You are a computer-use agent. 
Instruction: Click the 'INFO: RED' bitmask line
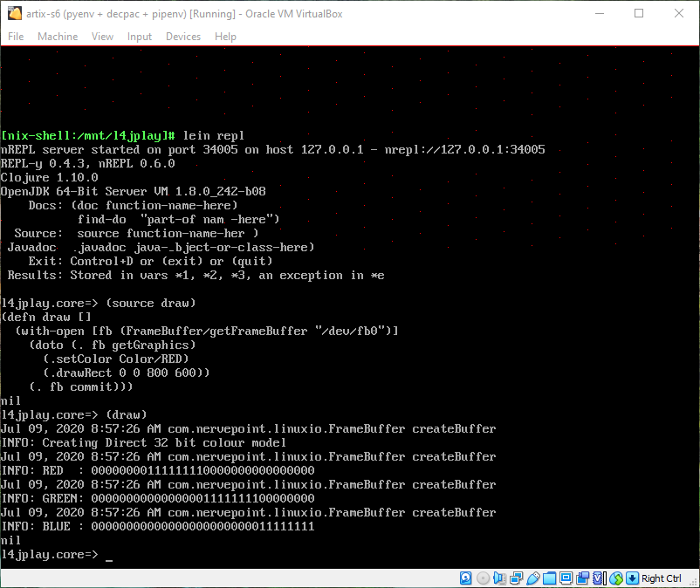click(x=158, y=471)
